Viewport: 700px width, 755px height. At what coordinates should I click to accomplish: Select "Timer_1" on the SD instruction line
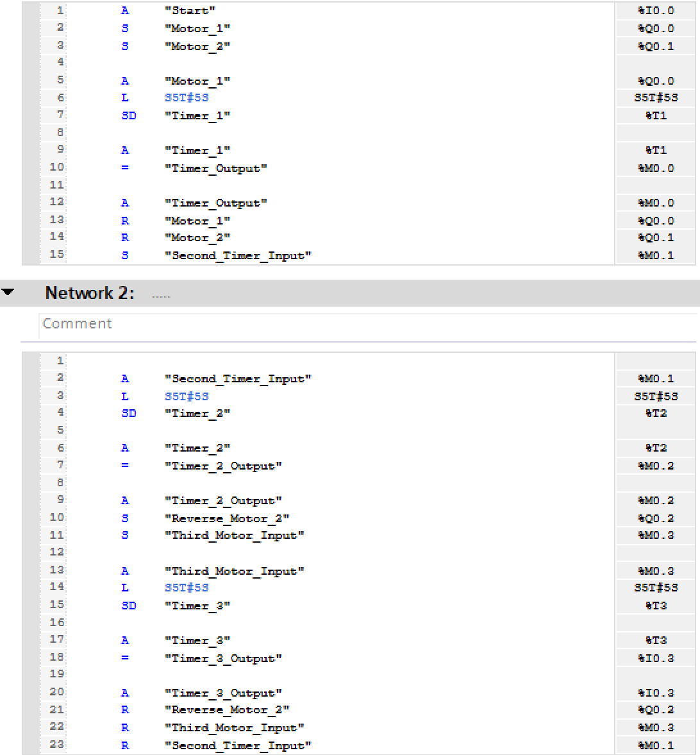(197, 115)
